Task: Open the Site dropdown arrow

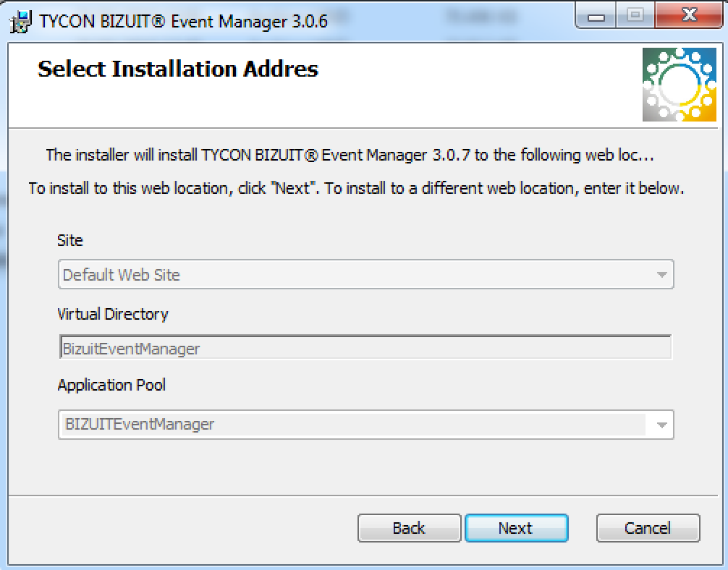Action: pyautogui.click(x=661, y=274)
